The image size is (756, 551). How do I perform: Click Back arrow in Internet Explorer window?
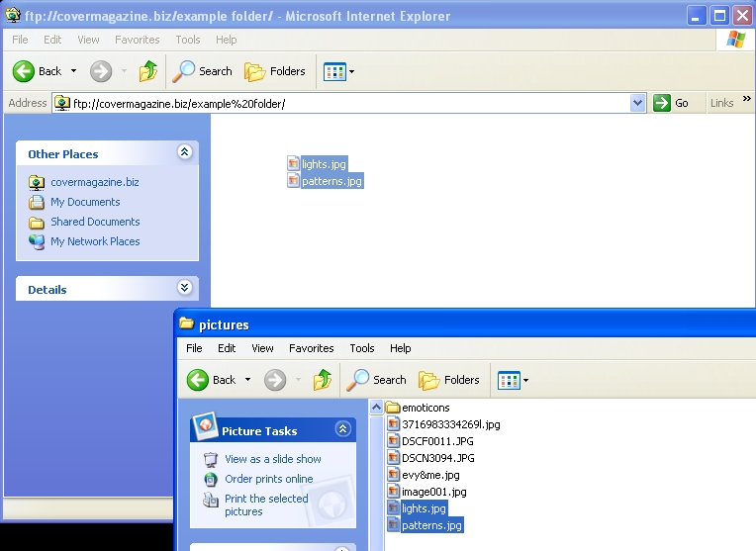click(23, 71)
